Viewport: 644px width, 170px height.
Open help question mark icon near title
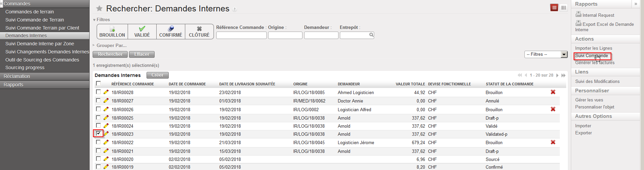pyautogui.click(x=235, y=9)
